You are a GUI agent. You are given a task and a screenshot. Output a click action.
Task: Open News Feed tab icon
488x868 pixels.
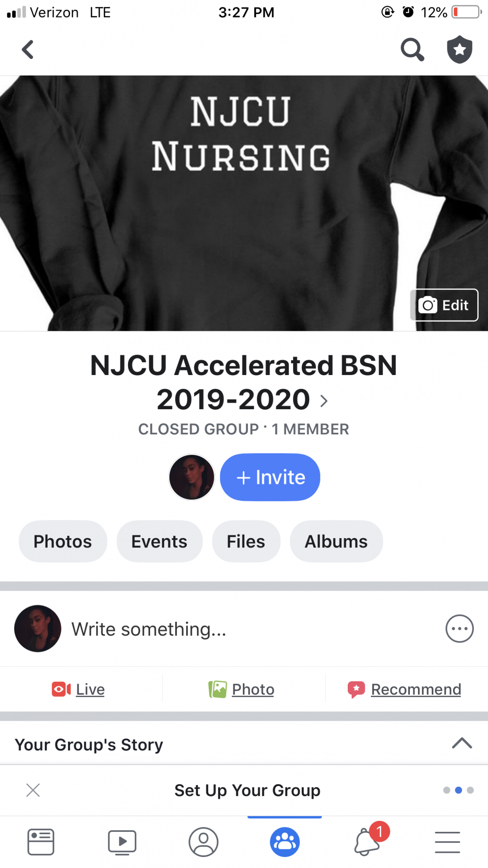pos(41,842)
